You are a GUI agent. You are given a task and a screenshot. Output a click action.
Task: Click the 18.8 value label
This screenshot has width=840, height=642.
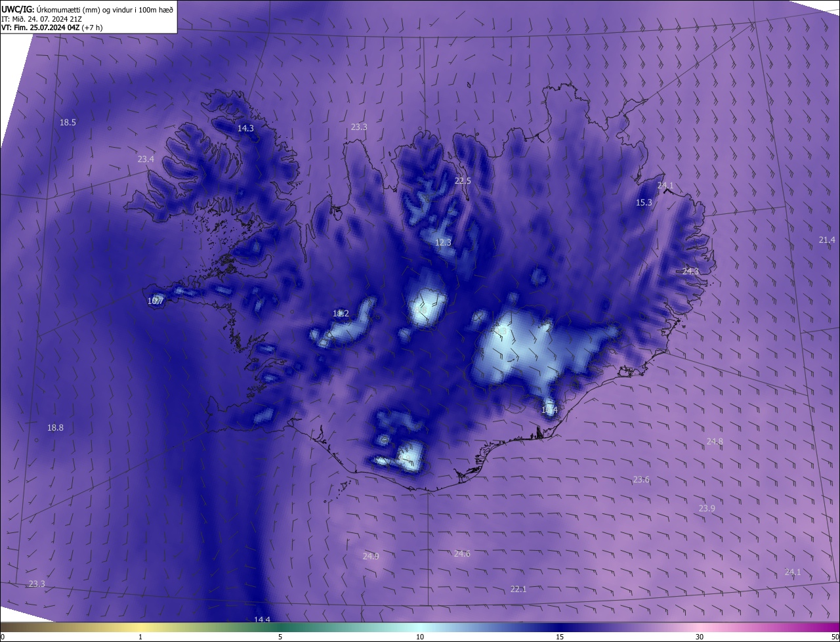click(55, 428)
